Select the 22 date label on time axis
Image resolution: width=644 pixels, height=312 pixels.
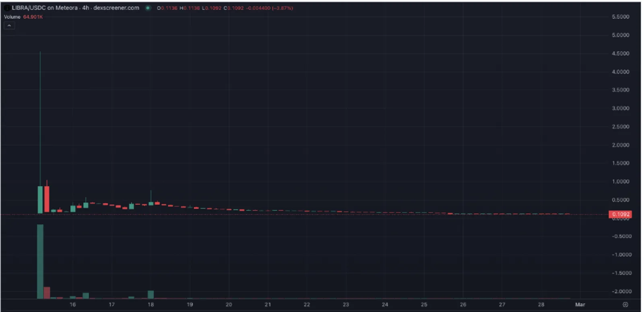coord(307,304)
